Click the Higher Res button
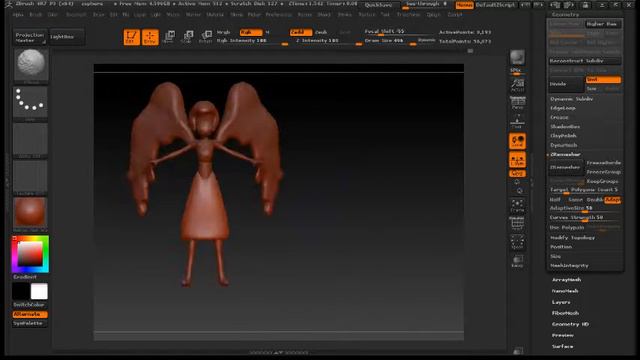Image resolution: width=640 pixels, height=360 pixels. click(x=603, y=24)
